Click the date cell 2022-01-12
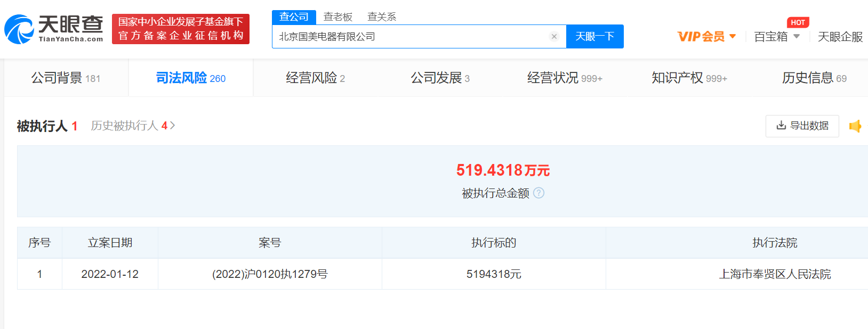 click(x=110, y=274)
